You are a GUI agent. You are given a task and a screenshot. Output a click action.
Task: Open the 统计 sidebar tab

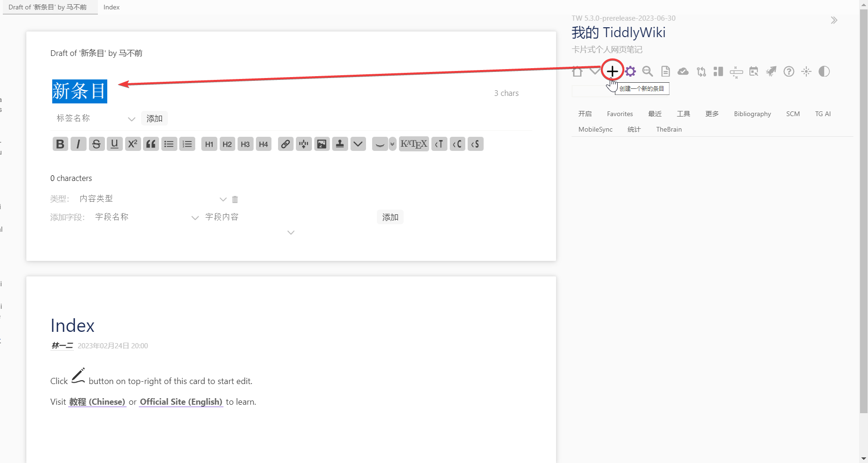634,129
